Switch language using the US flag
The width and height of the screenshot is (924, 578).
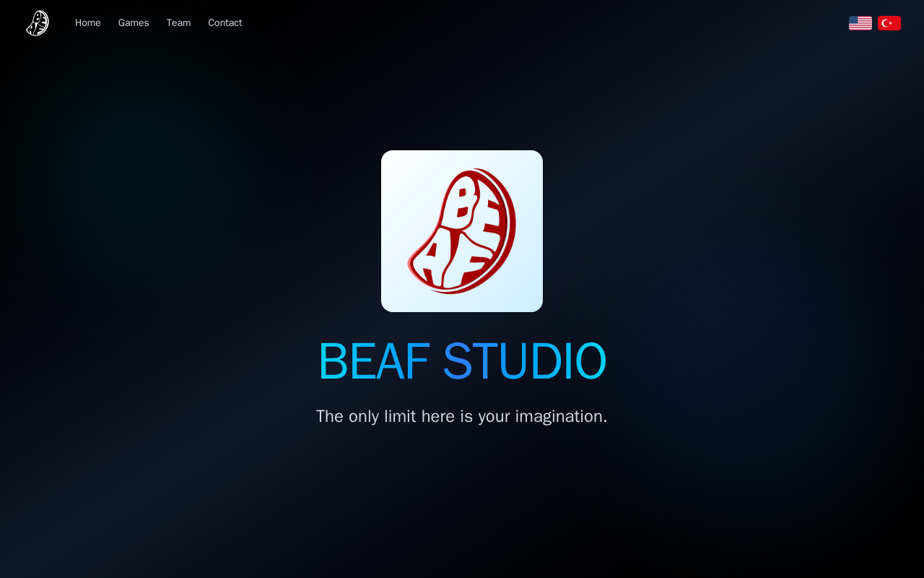click(x=860, y=23)
